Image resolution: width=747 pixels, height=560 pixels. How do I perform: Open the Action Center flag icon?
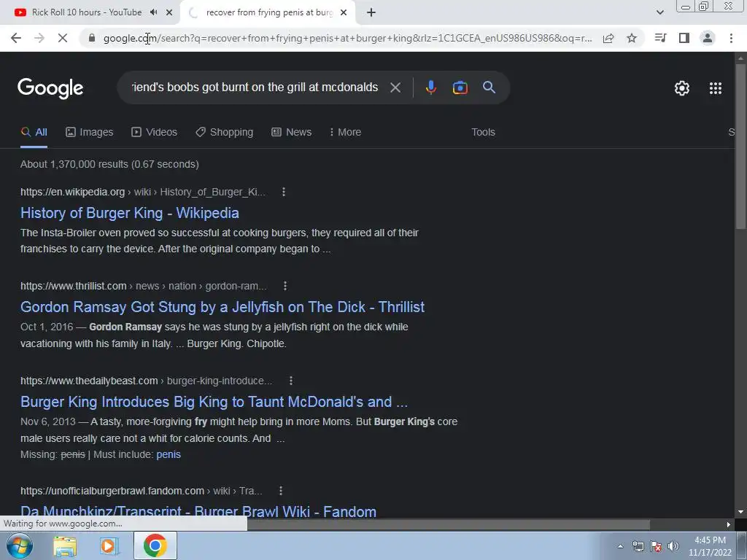pyautogui.click(x=656, y=546)
